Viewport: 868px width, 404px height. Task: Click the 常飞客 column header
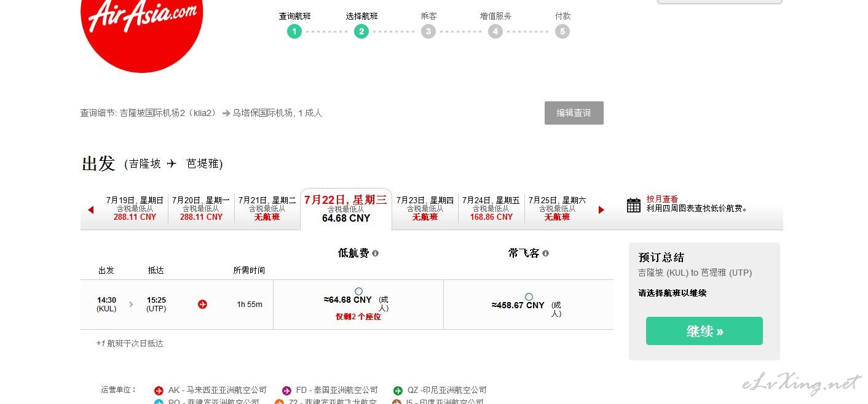(524, 253)
